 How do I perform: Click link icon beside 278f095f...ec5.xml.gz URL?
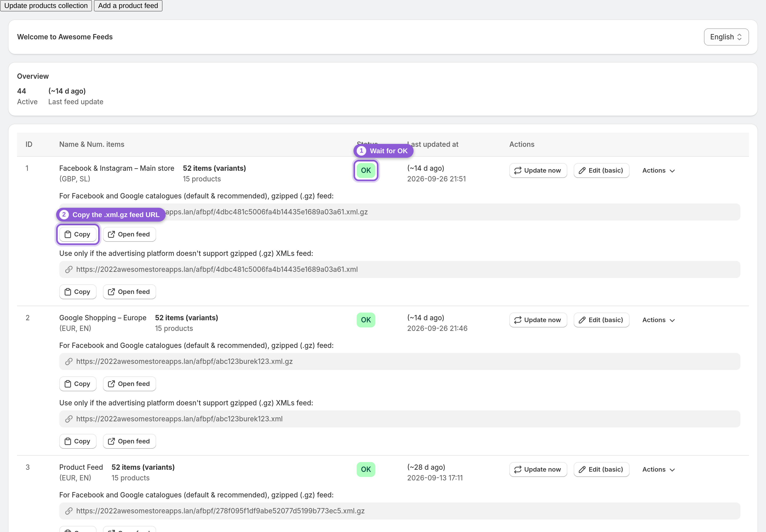69,511
